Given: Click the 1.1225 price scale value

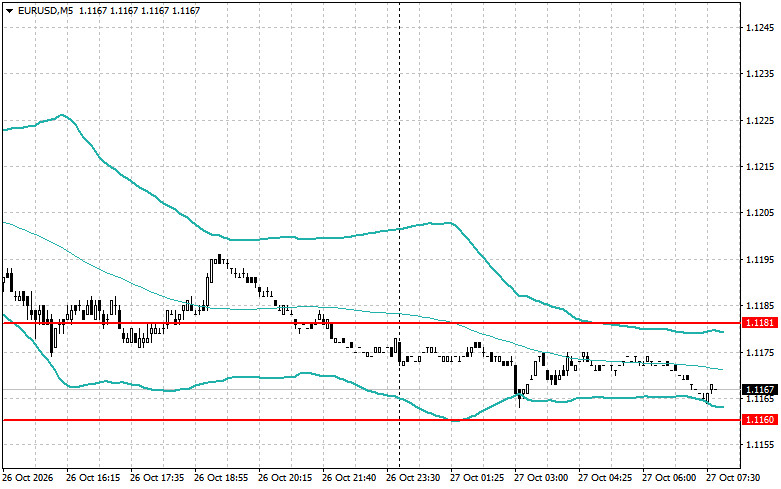Looking at the screenshot, I should [x=760, y=121].
